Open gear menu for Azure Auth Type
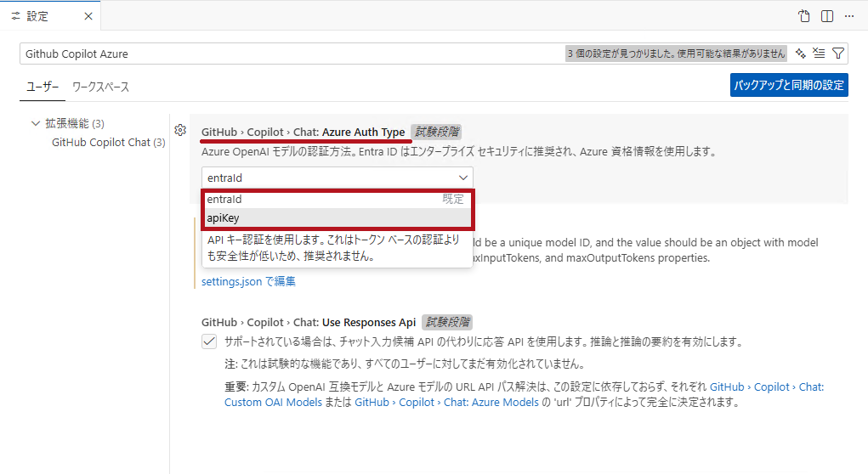The image size is (868, 474). coord(180,130)
